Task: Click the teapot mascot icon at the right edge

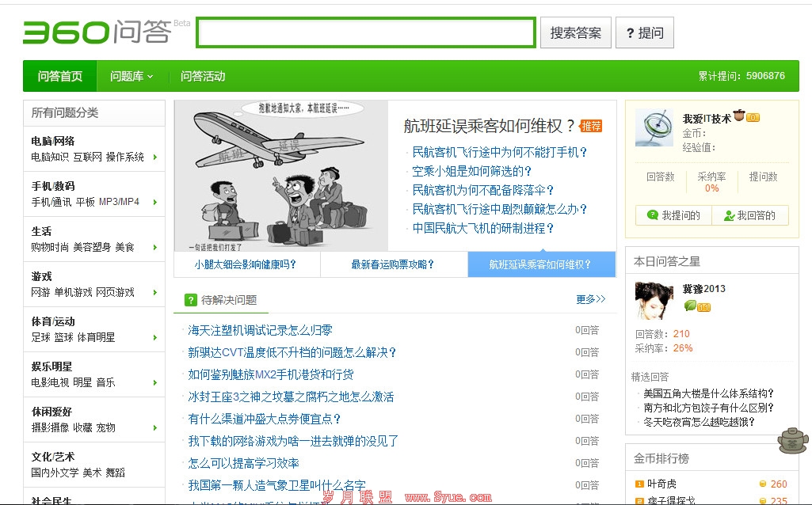Action: tap(793, 441)
